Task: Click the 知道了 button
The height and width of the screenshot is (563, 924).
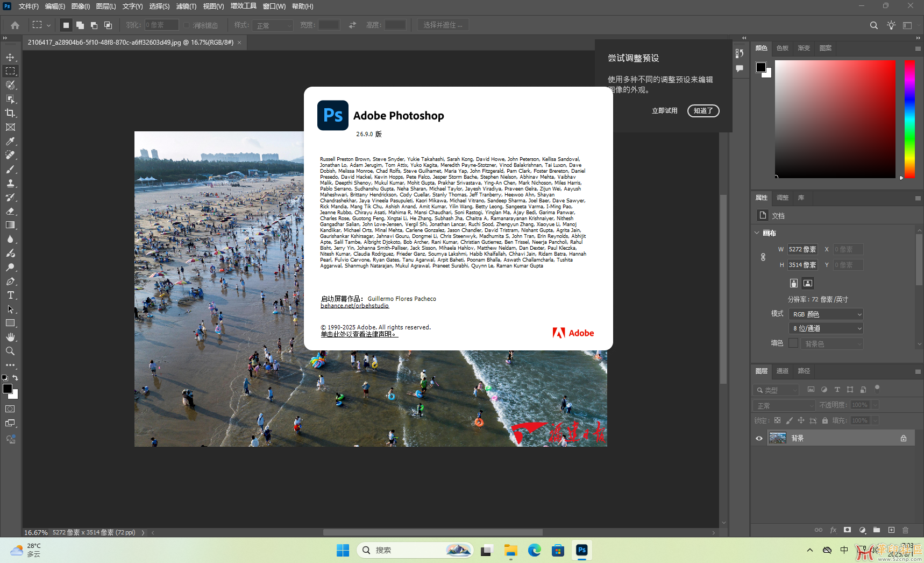Action: pyautogui.click(x=703, y=111)
